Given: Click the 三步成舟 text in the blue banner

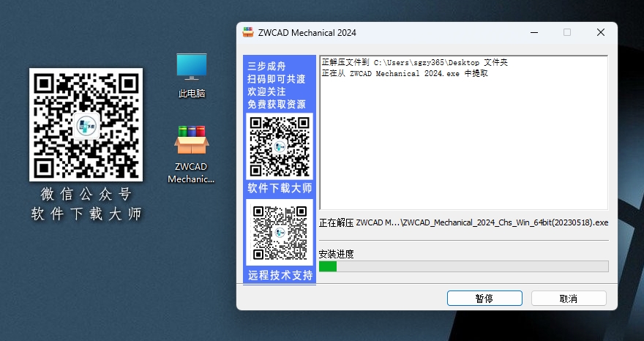Looking at the screenshot, I should (x=266, y=66).
